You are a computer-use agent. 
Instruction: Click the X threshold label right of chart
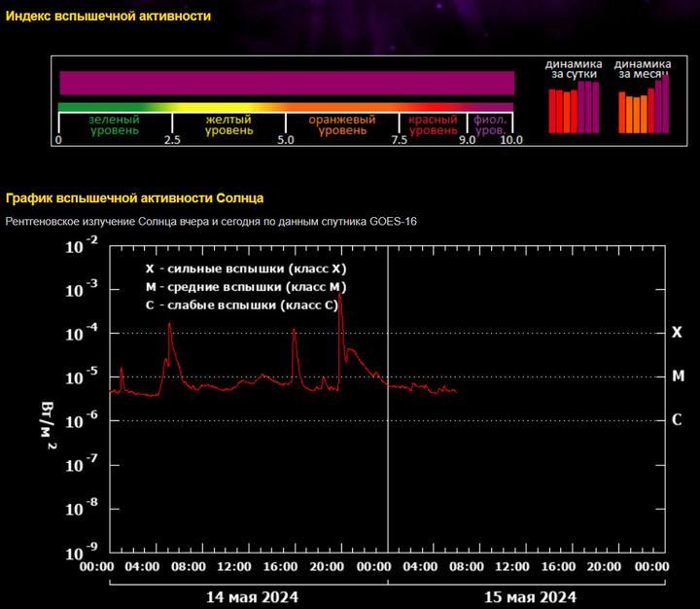click(x=677, y=333)
